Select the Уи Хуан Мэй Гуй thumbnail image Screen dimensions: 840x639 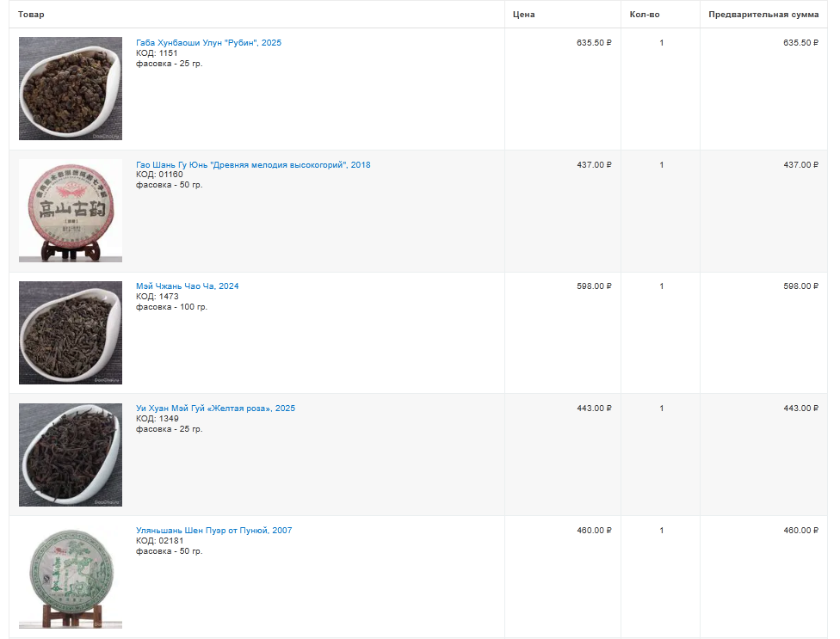71,455
